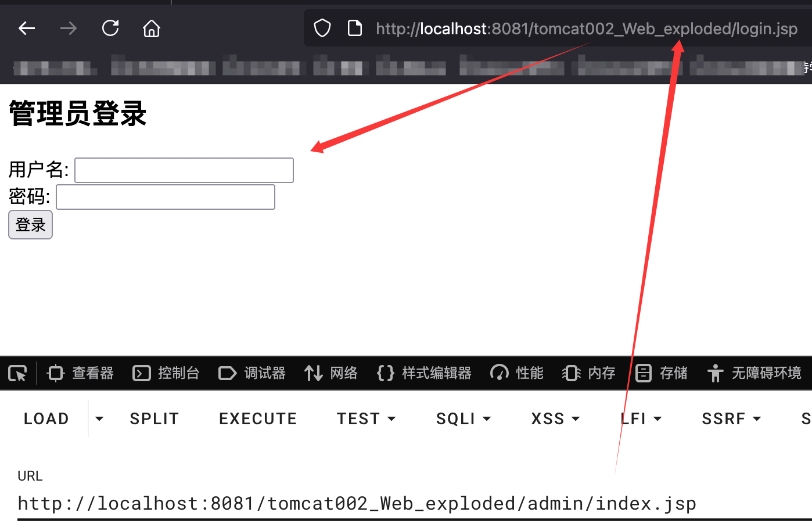Expand the SQLI dropdown menu
Viewport: 812px width, 530px height.
click(x=464, y=418)
